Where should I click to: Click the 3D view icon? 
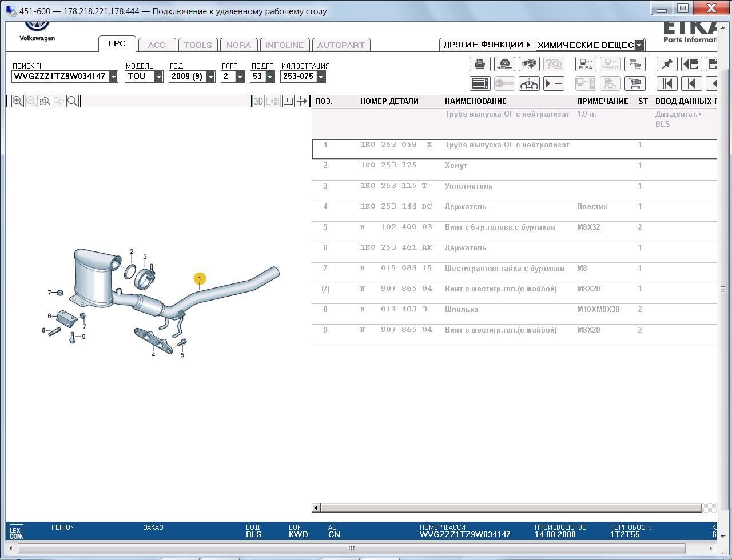click(258, 101)
